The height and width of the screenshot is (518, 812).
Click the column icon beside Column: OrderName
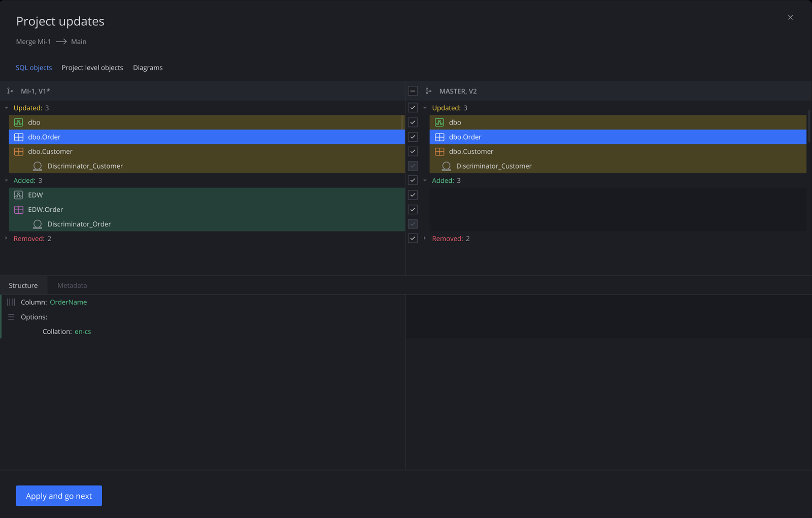[x=11, y=302]
